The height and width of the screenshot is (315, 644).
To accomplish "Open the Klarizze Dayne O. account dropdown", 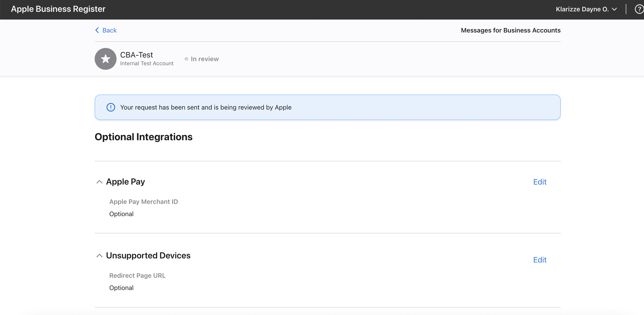I will tap(586, 9).
